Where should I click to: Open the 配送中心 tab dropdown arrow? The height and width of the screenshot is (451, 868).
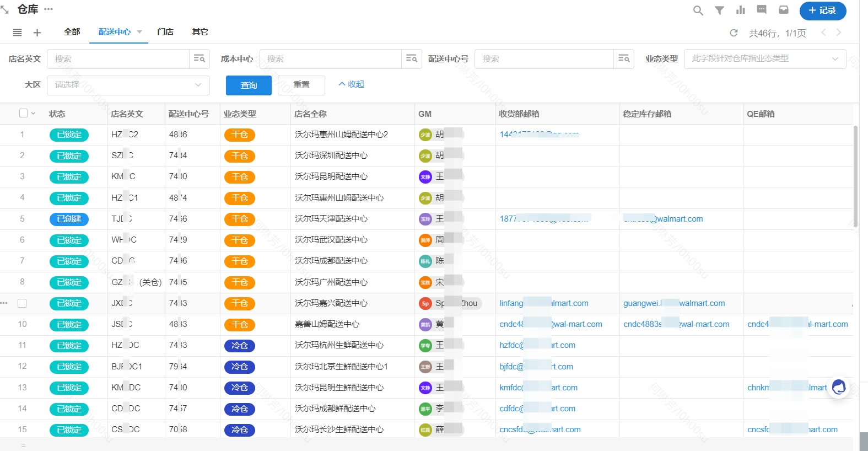tap(139, 32)
